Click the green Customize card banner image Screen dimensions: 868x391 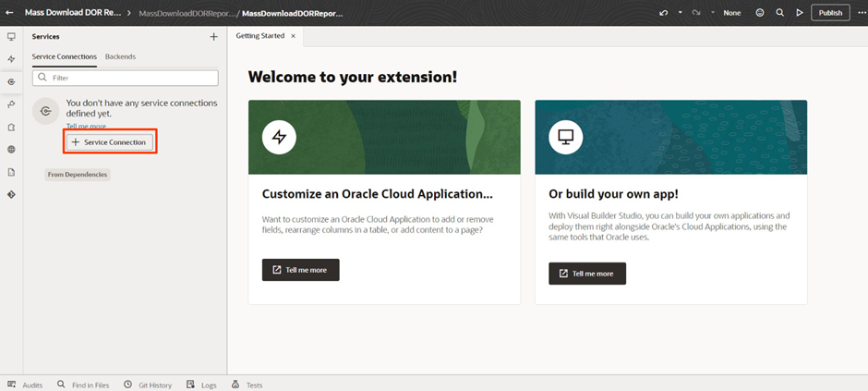pos(384,137)
